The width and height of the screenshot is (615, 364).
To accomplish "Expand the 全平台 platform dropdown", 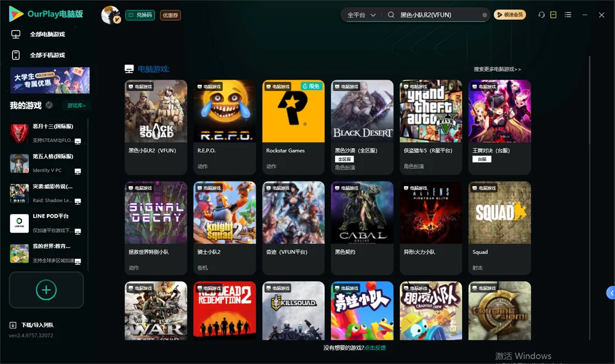I will 361,15.
